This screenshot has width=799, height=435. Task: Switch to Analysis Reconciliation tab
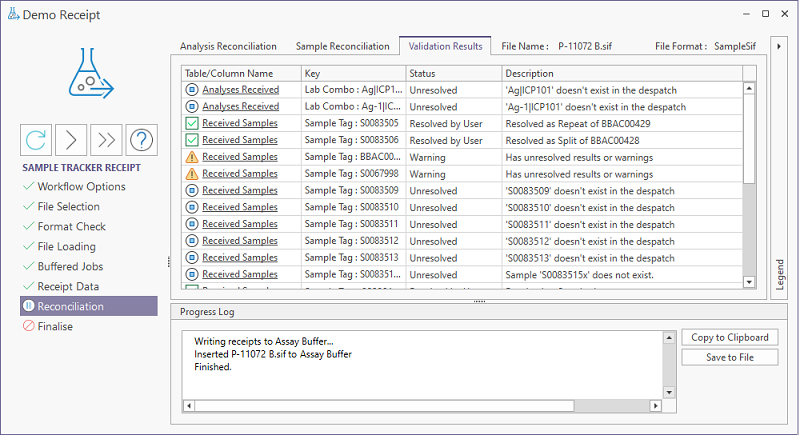point(228,46)
